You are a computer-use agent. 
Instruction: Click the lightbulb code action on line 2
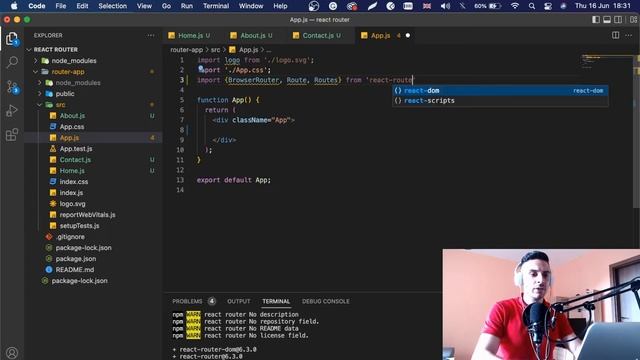201,69
